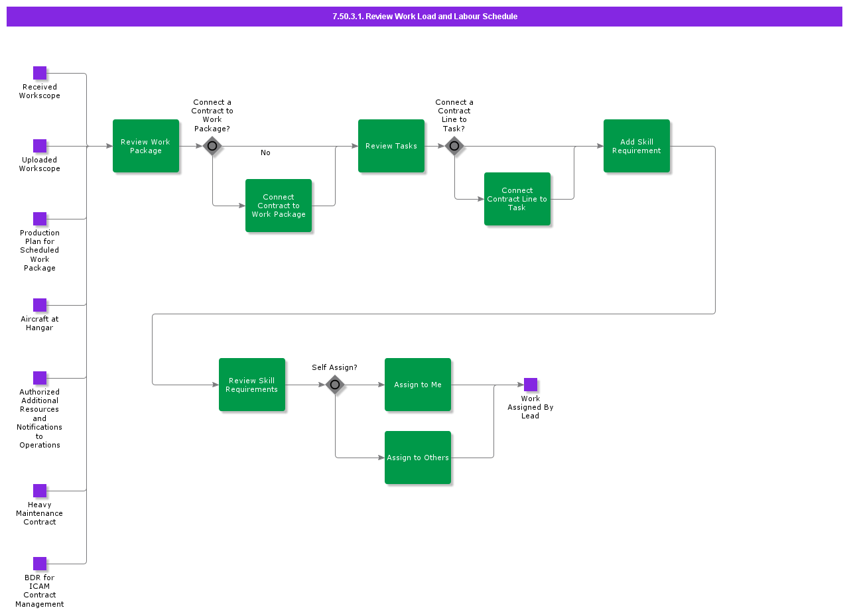Screen dimensions: 849x616
Task: Click the 'Connect a Contract to Work Package?' label
Action: tap(212, 115)
